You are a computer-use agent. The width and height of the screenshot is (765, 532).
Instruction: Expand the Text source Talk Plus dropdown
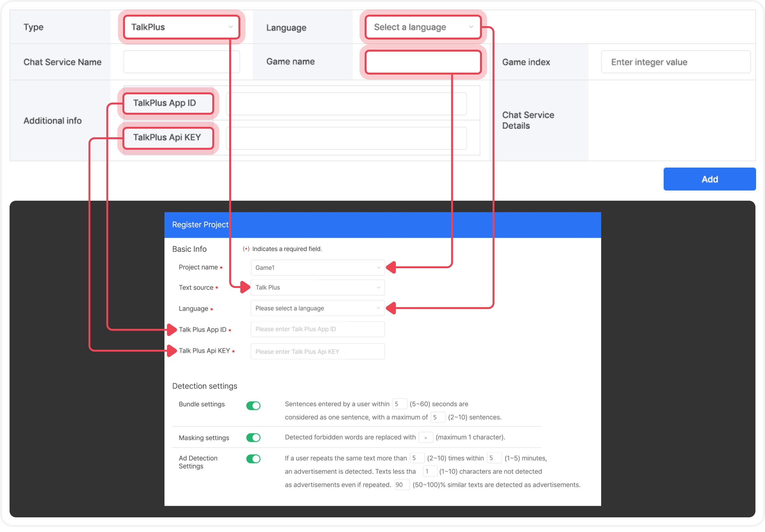(317, 287)
